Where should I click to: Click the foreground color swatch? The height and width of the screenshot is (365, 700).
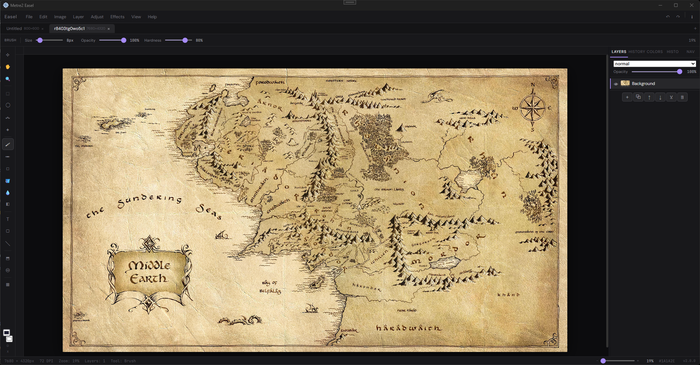pyautogui.click(x=6, y=333)
